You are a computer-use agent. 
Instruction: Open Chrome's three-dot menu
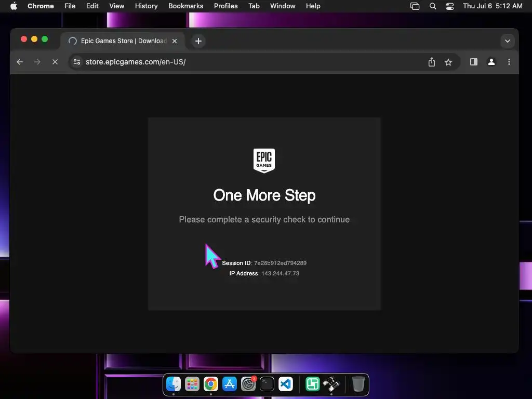[x=509, y=62]
